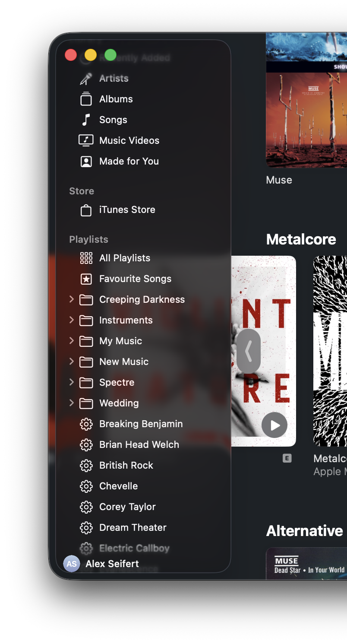Expand the Spectre folder chevron

point(72,382)
